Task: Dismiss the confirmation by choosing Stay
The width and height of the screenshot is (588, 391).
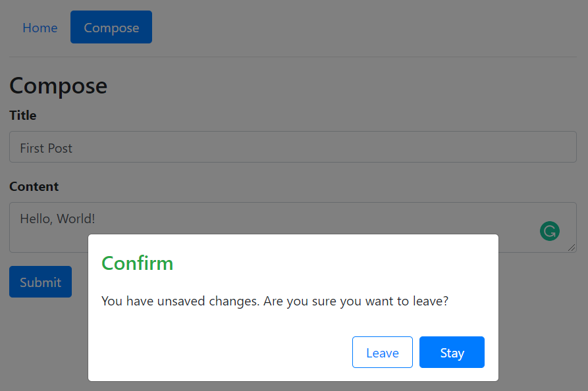Action: [x=452, y=352]
